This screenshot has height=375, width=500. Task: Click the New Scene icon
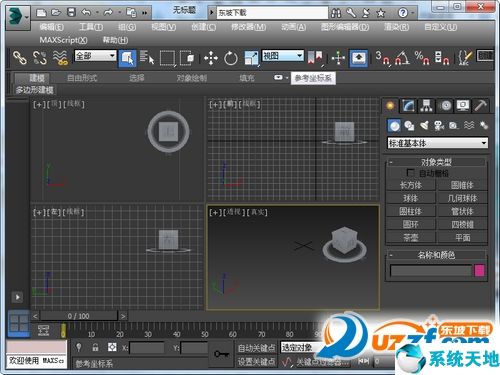coord(41,13)
